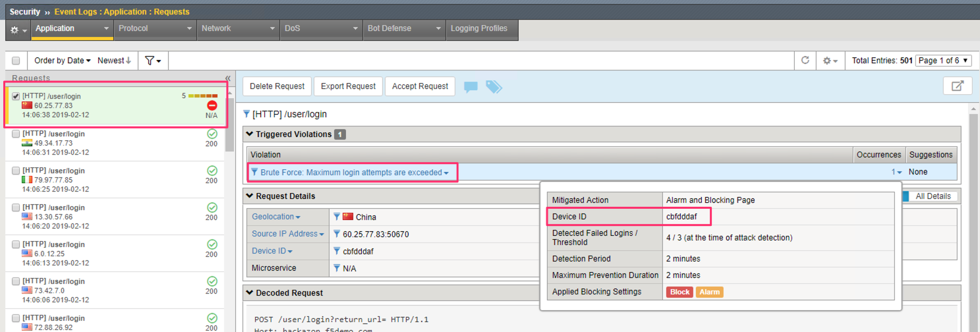This screenshot has width=980, height=332.
Task: Click the blue tags icon
Action: click(494, 86)
